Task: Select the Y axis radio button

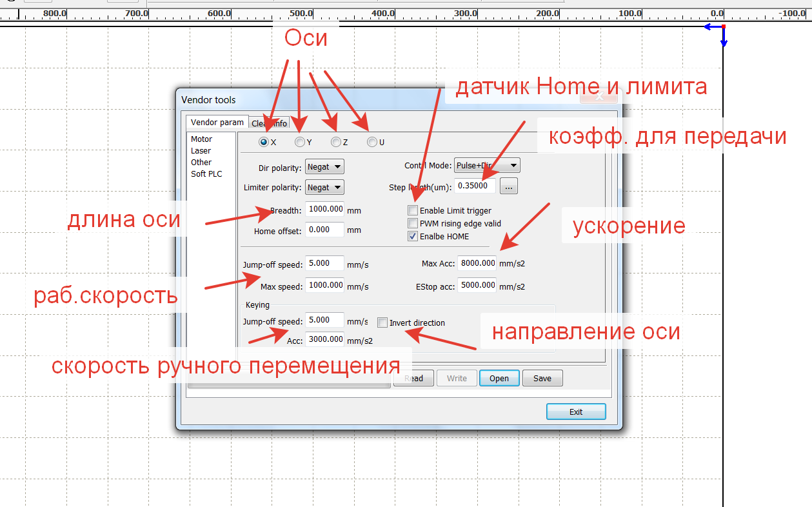Action: 300,142
